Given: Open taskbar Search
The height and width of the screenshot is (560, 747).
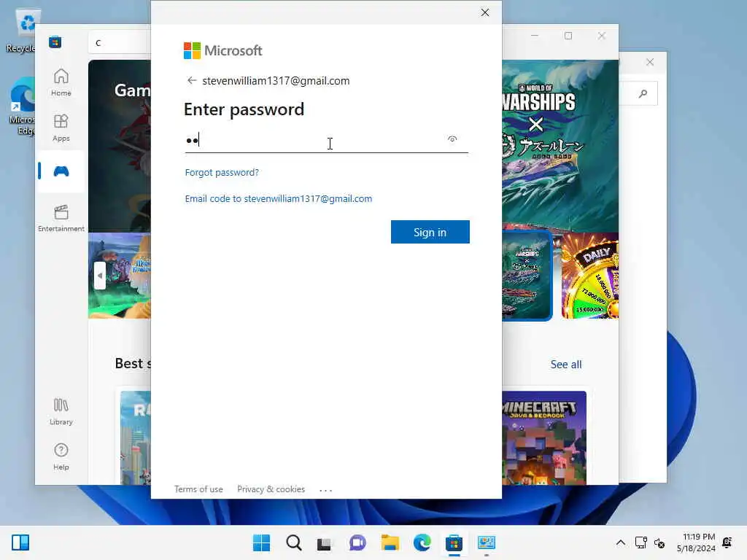Looking at the screenshot, I should [x=294, y=542].
